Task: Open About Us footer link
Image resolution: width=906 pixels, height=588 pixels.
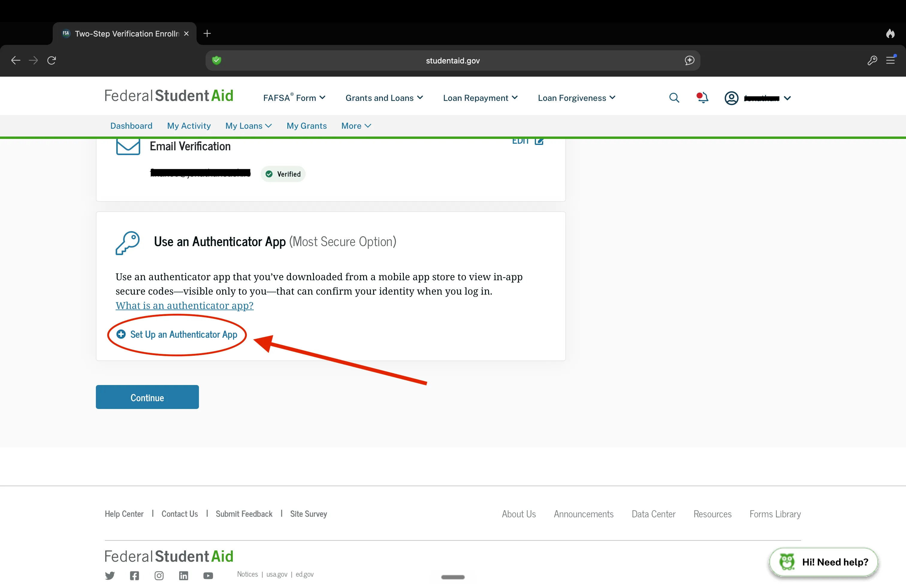Action: pos(519,514)
